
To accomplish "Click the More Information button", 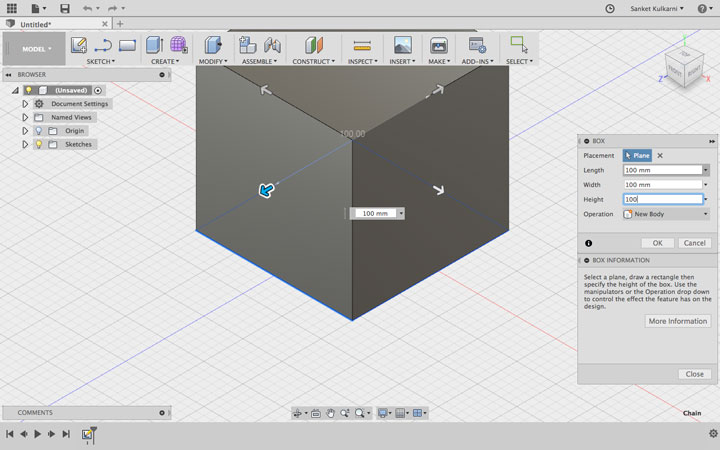I will click(x=678, y=321).
